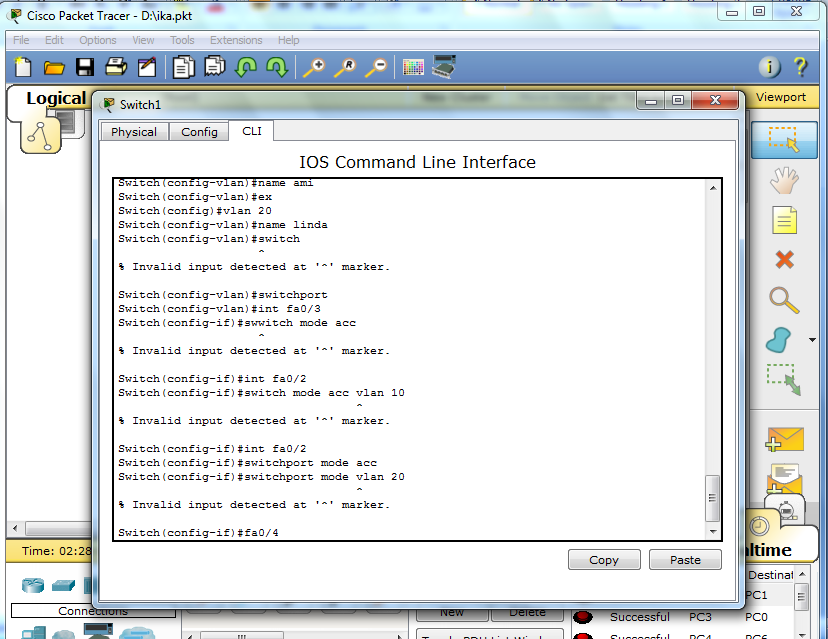Choose the Draw Polygon shape tool
Viewport: 828px width, 639px height.
point(778,340)
